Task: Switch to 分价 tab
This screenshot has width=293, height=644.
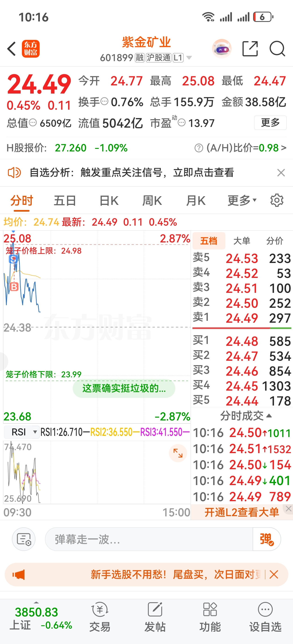Action: (275, 241)
